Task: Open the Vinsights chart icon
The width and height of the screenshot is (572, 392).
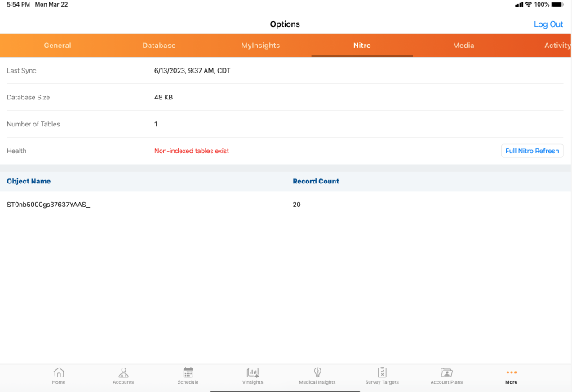Action: tap(253, 372)
